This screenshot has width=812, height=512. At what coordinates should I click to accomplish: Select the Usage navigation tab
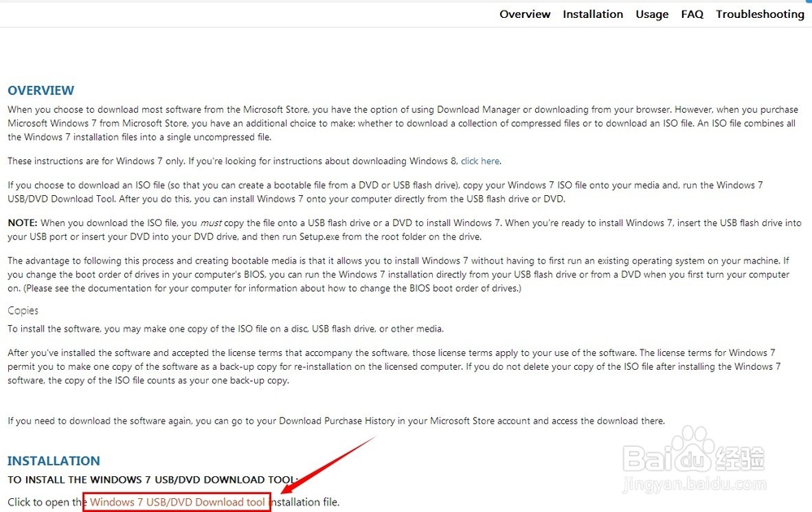652,14
